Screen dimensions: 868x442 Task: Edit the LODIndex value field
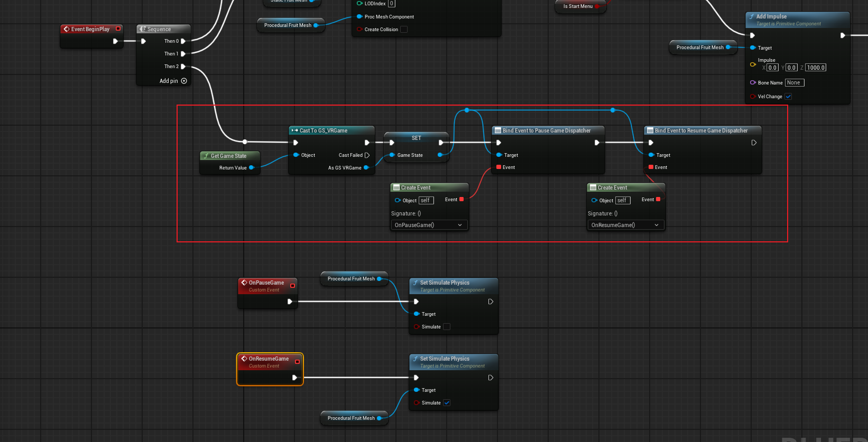pos(392,4)
